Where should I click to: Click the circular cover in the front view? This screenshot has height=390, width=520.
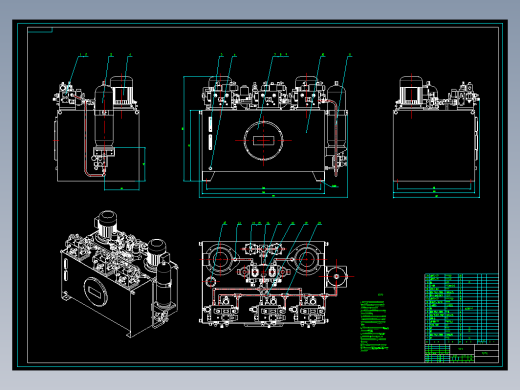(263, 140)
